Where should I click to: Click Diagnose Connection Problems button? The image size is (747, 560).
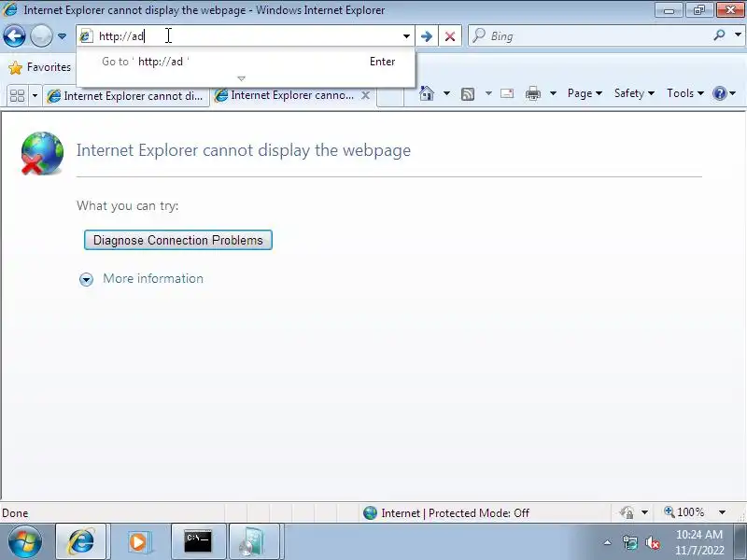(178, 240)
